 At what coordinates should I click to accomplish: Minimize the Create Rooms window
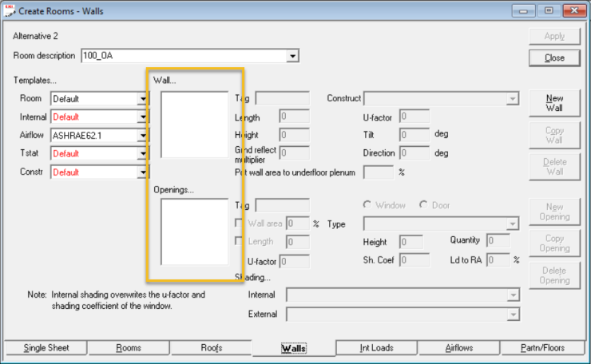524,10
